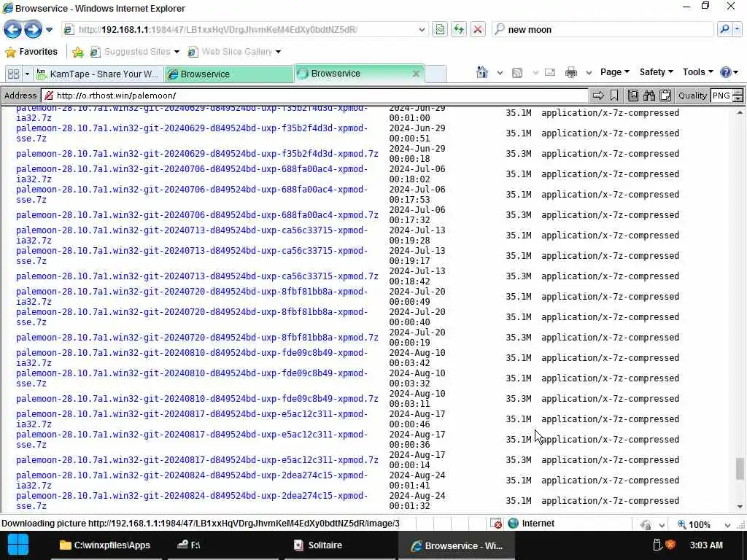
Task: Open the 20240629 xpmod-sse.7z file link
Action: (192, 133)
